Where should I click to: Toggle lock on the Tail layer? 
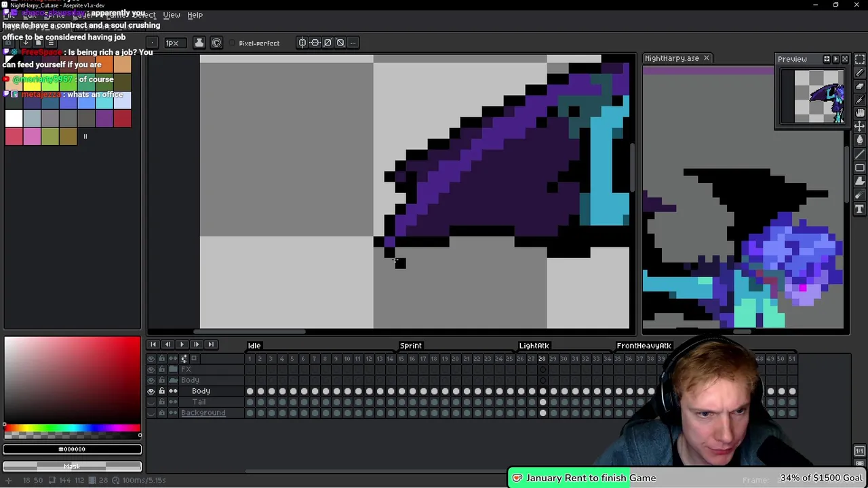point(161,402)
